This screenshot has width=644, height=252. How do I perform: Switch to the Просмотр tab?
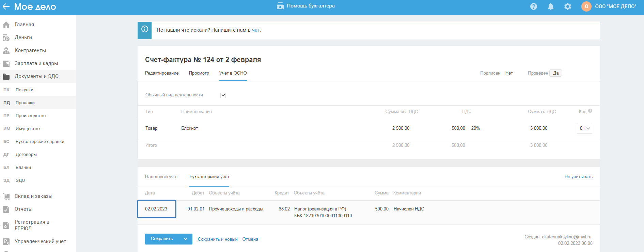199,73
